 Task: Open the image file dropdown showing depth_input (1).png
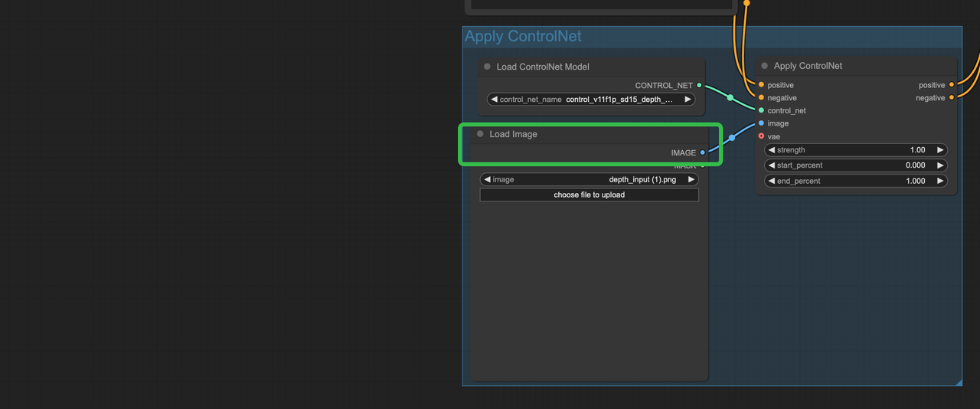click(589, 179)
